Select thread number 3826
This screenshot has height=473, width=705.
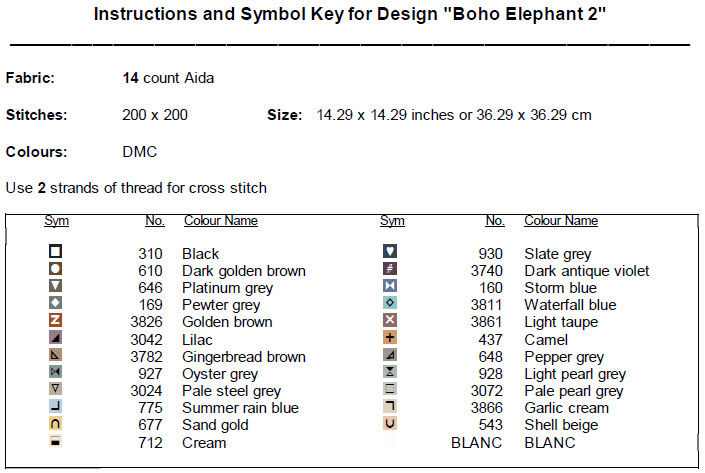(146, 322)
